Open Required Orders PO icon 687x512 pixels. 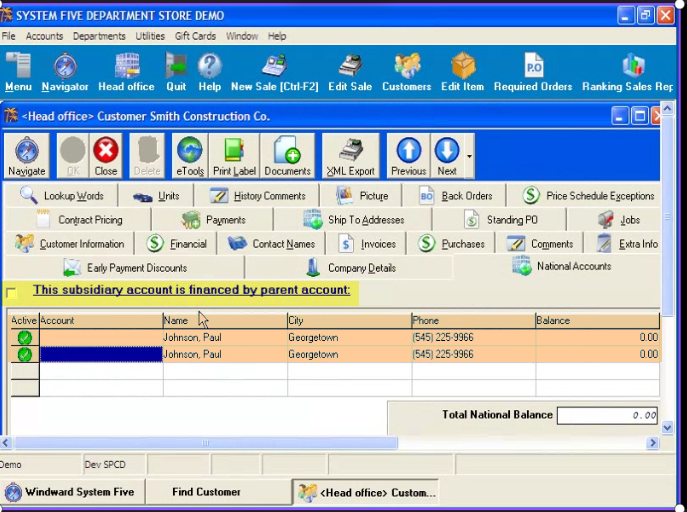[x=533, y=72]
